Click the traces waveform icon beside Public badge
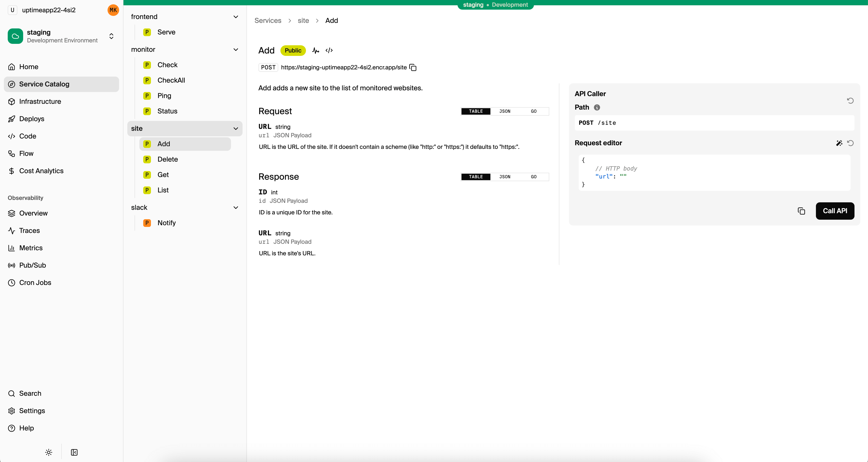The image size is (868, 462). [x=315, y=51]
